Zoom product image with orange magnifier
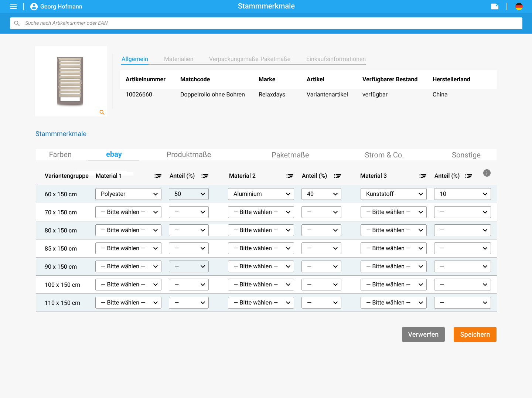The width and height of the screenshot is (532, 398). [102, 112]
